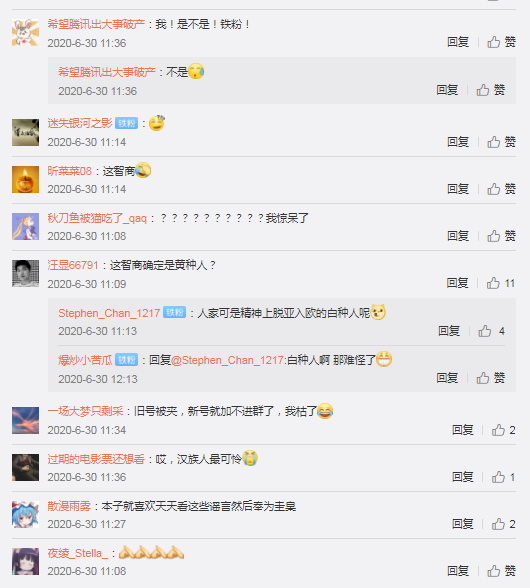Like the comment by 汪显66791

point(500,283)
